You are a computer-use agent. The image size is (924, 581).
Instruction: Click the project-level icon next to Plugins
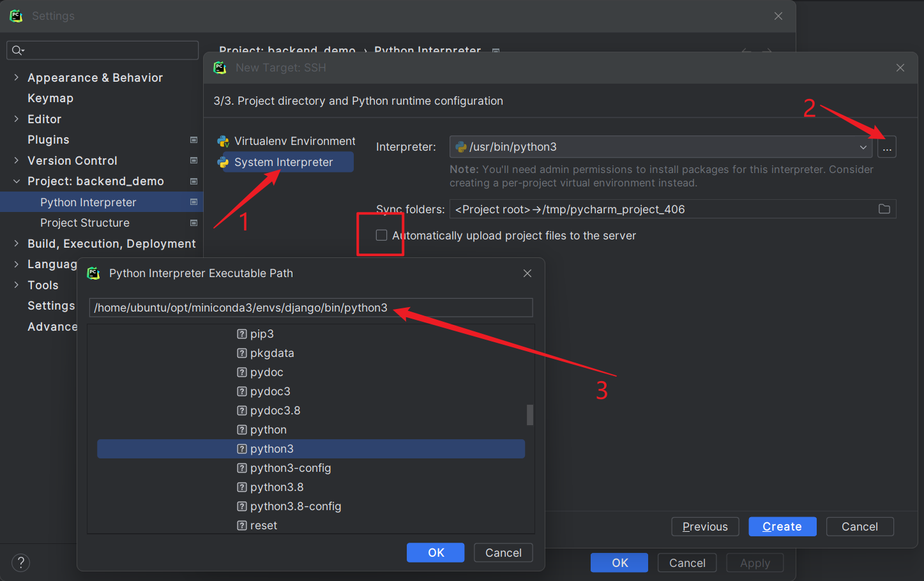193,140
